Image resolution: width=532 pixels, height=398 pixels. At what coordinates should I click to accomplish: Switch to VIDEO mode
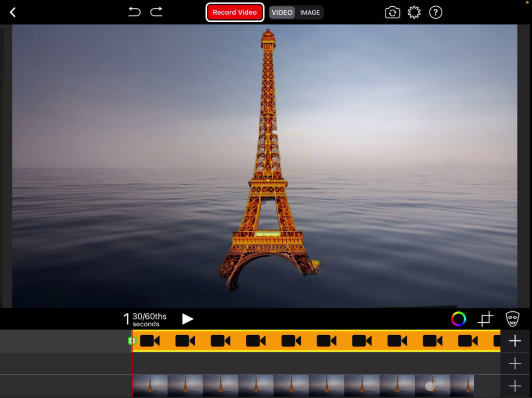tap(282, 12)
